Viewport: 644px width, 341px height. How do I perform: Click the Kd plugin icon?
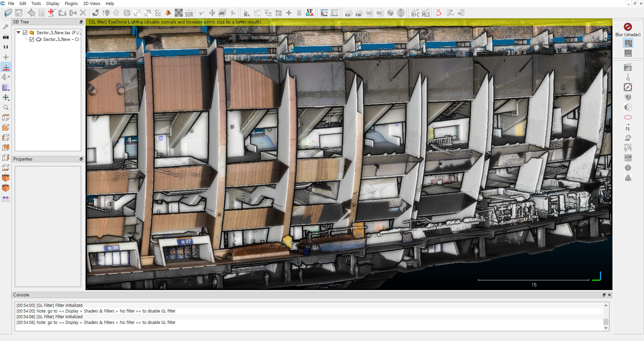[348, 13]
